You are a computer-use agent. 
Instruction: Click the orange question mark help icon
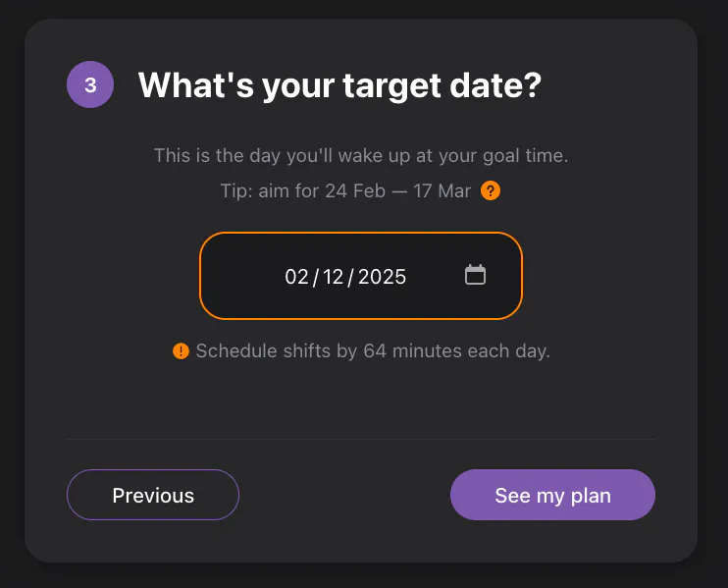point(492,190)
